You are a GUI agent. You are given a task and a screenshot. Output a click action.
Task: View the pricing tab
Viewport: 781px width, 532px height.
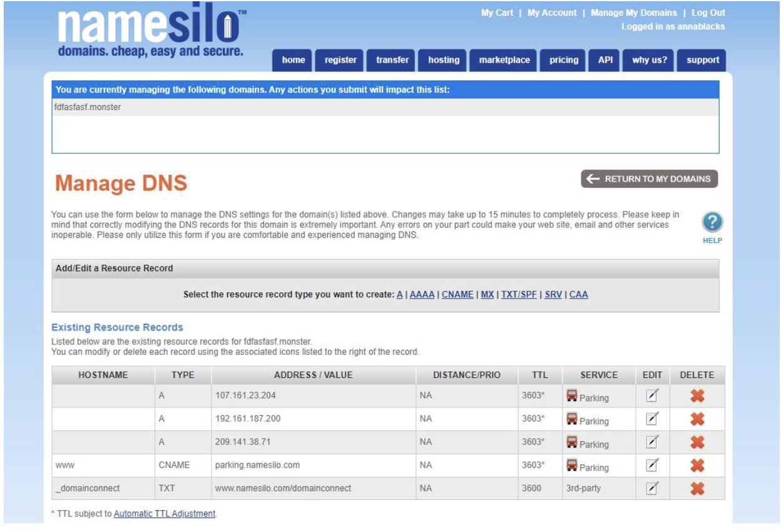pyautogui.click(x=564, y=60)
